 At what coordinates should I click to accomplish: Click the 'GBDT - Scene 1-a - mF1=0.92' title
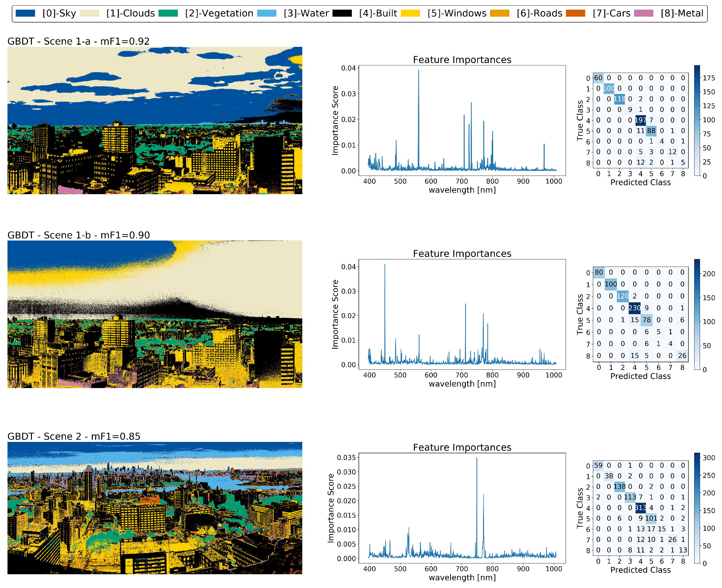point(79,41)
